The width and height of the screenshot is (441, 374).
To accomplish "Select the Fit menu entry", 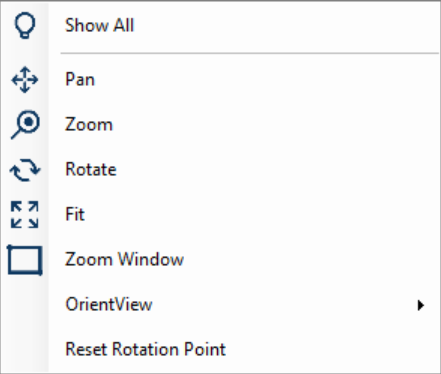I will [220, 214].
